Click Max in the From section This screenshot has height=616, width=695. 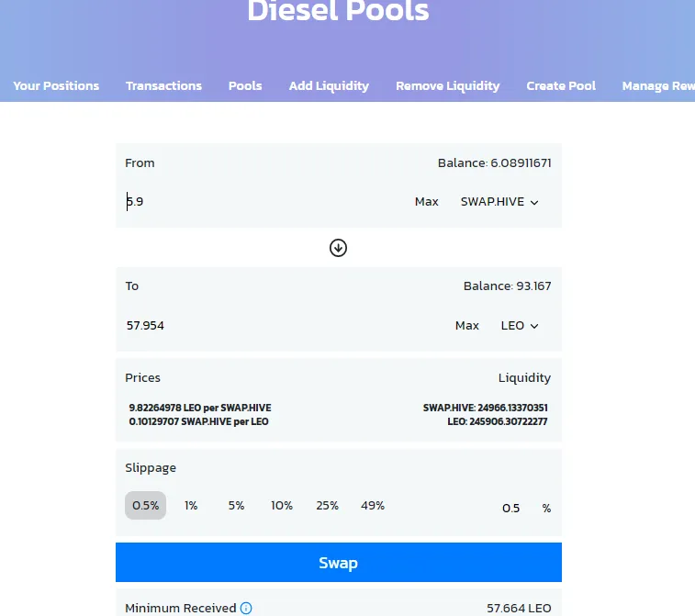click(x=426, y=202)
